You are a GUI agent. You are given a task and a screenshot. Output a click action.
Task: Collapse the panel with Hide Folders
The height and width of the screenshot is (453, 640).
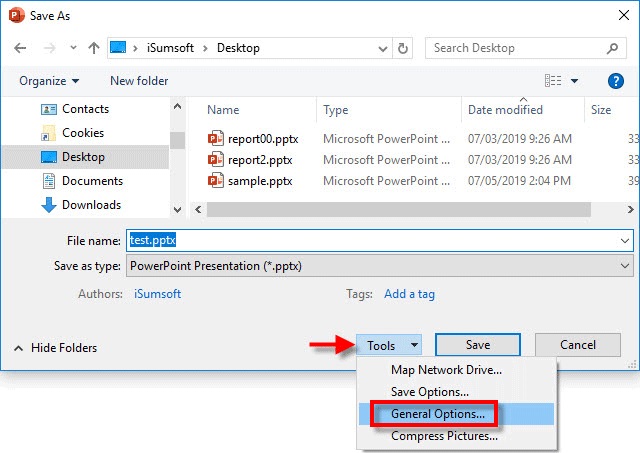point(56,348)
